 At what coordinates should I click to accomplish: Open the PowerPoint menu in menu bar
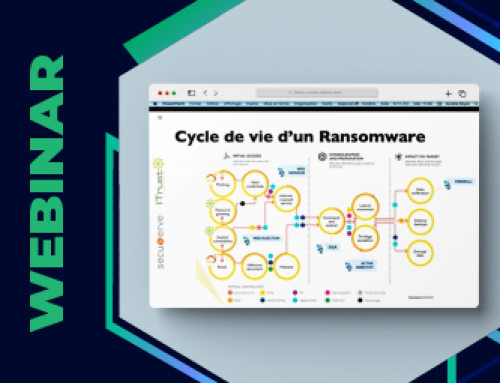173,104
